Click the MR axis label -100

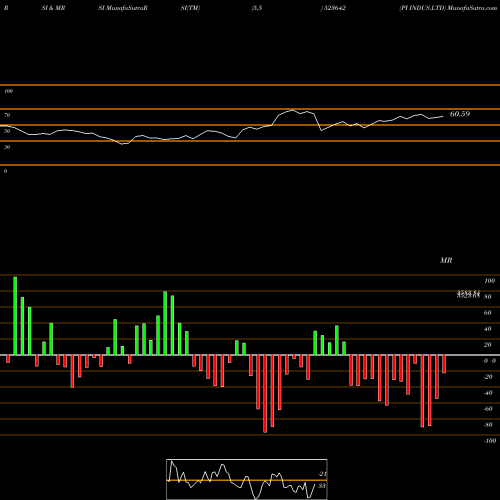(490, 441)
